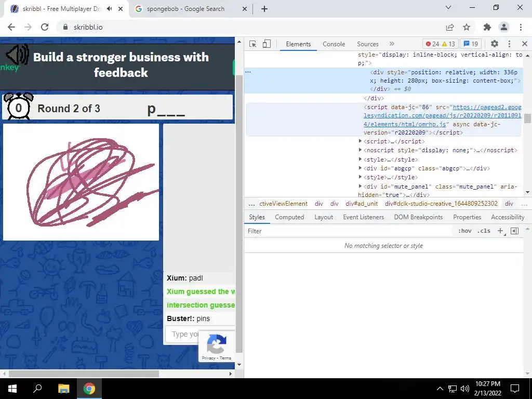Click the page horizontal scrollbar thumb

[84, 374]
